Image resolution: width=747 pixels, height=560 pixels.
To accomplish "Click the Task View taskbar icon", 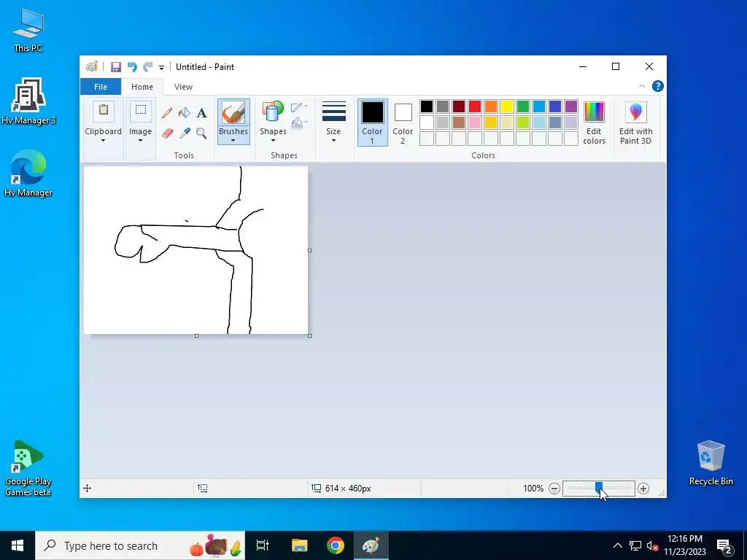I will click(x=263, y=545).
